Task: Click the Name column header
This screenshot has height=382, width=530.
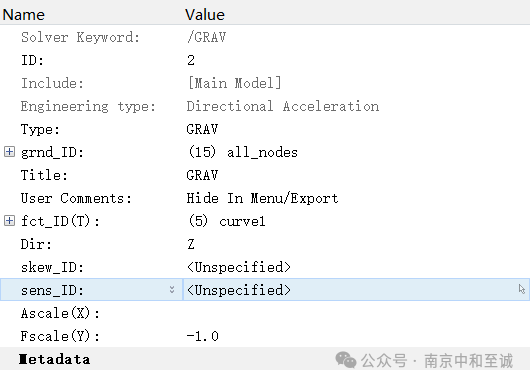Action: 24,15
